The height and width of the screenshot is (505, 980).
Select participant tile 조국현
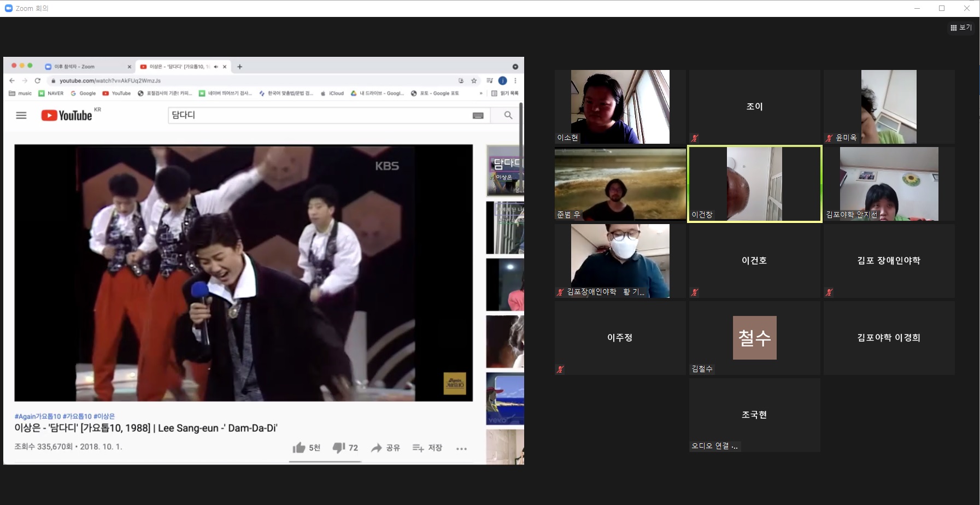click(754, 415)
